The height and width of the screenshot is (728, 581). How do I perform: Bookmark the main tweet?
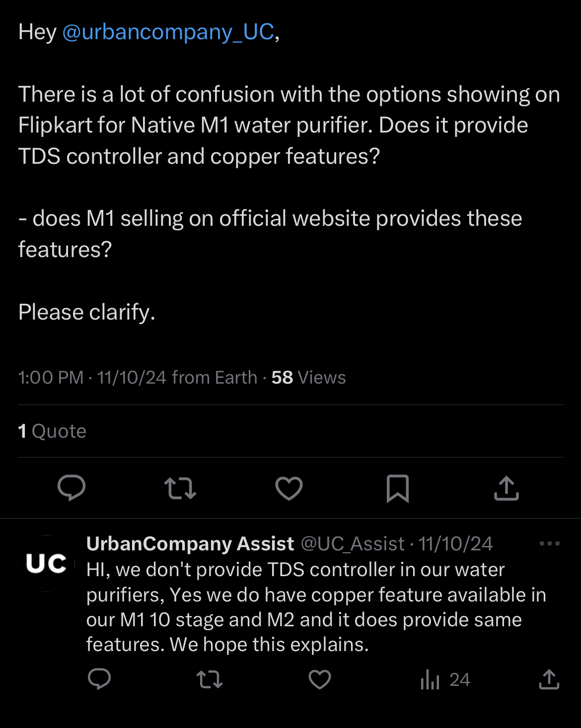397,488
